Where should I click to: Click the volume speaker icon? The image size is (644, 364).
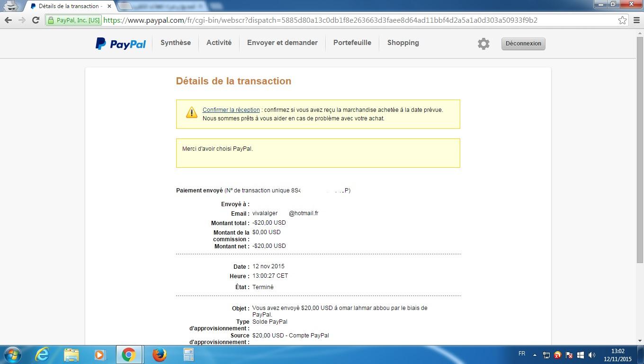pos(591,355)
